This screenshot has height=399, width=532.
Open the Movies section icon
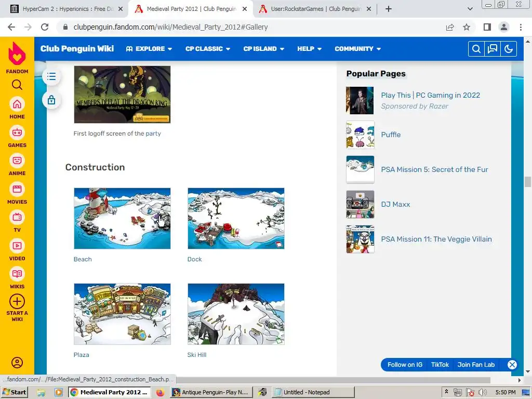17,189
